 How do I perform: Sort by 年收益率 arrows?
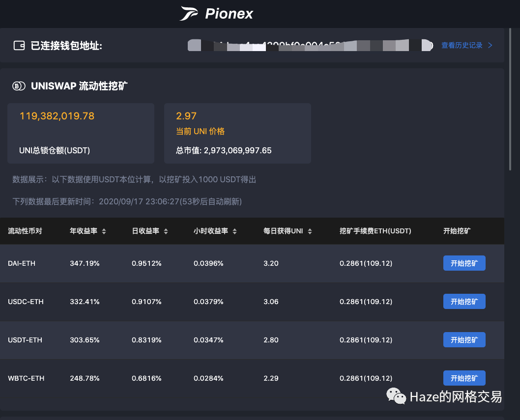pos(104,231)
